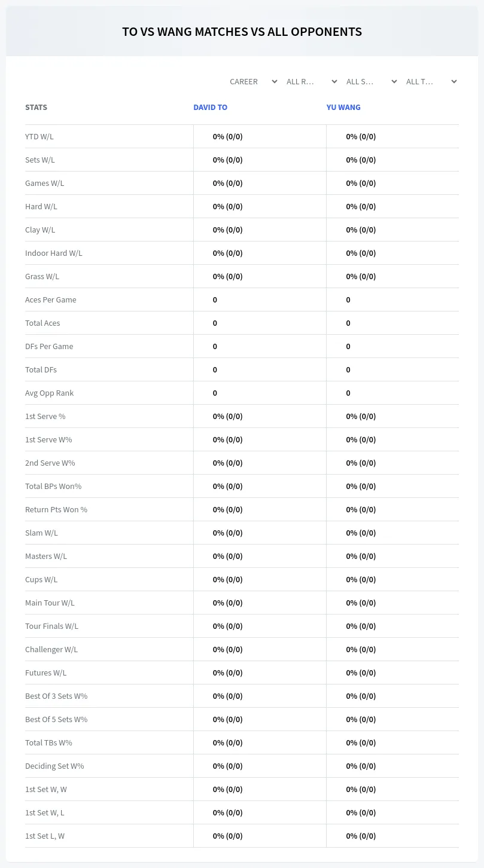Select the Avg Opp Rank row label

click(50, 393)
